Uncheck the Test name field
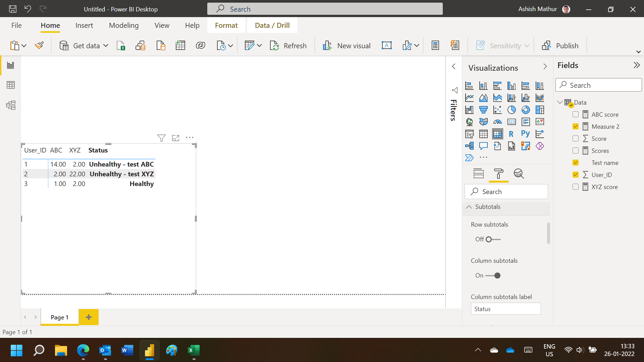The width and height of the screenshot is (644, 362). pos(576,163)
